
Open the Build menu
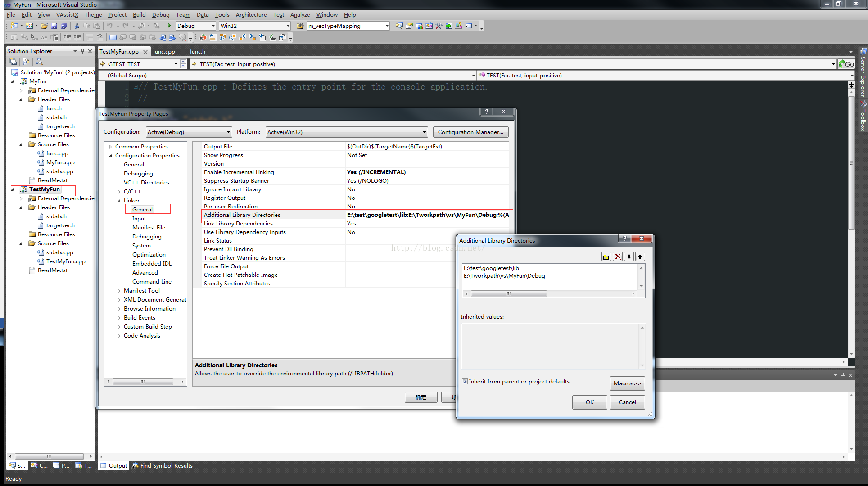[x=139, y=14]
